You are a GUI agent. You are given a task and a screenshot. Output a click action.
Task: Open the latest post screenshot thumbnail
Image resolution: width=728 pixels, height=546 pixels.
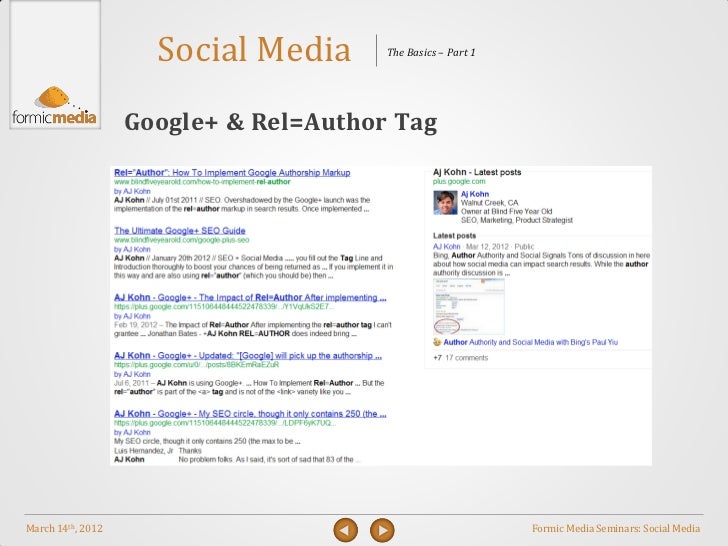tap(468, 306)
